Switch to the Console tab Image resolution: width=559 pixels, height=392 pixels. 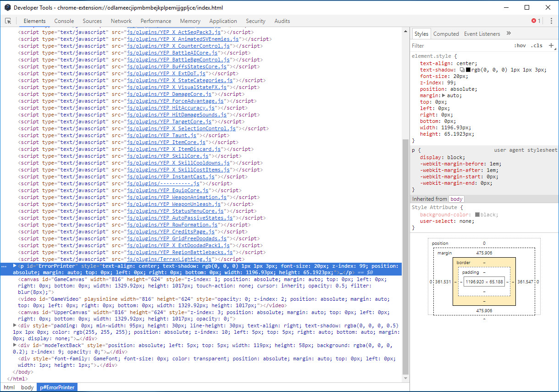click(64, 21)
